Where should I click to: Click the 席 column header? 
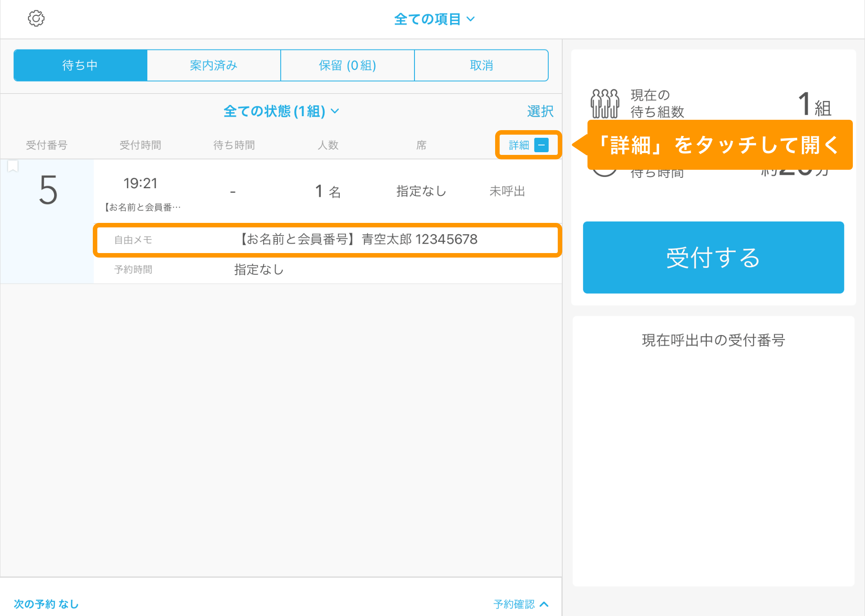point(421,145)
